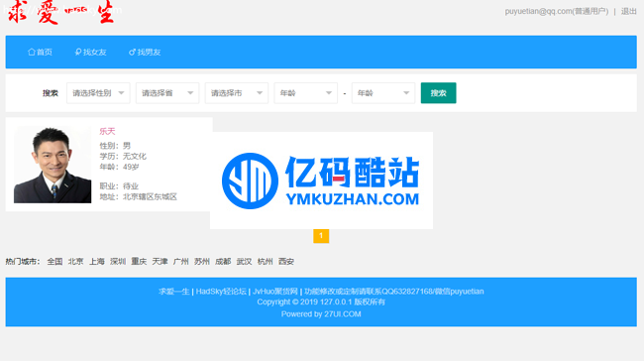
Task: Open the 找男友 menu item
Action: point(145,52)
